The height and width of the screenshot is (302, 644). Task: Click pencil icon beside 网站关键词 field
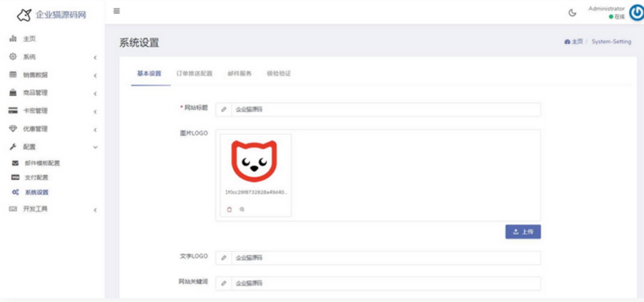coord(224,283)
